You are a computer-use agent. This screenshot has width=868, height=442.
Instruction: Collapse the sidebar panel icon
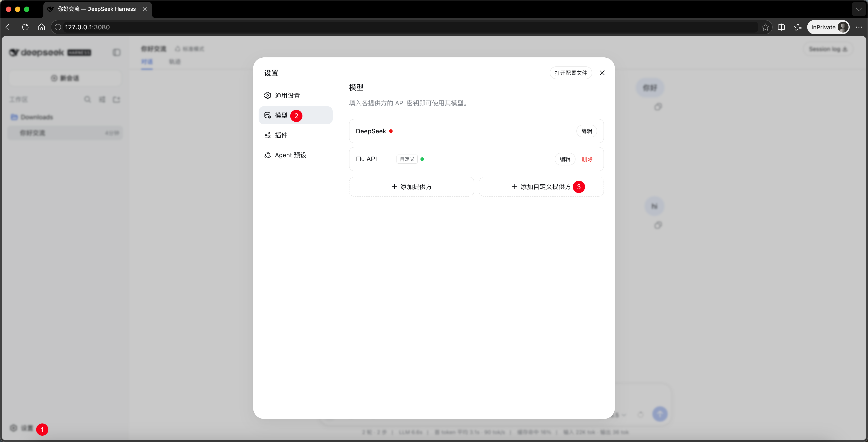[x=117, y=53]
